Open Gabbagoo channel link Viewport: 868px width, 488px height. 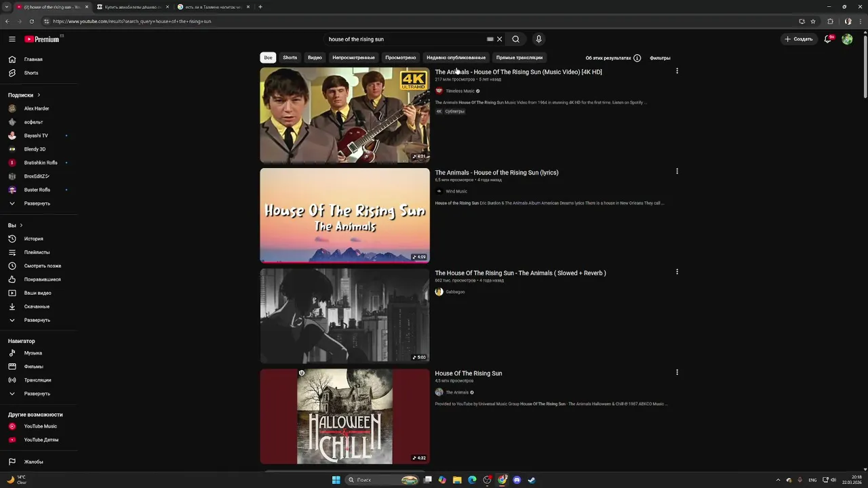pos(455,291)
